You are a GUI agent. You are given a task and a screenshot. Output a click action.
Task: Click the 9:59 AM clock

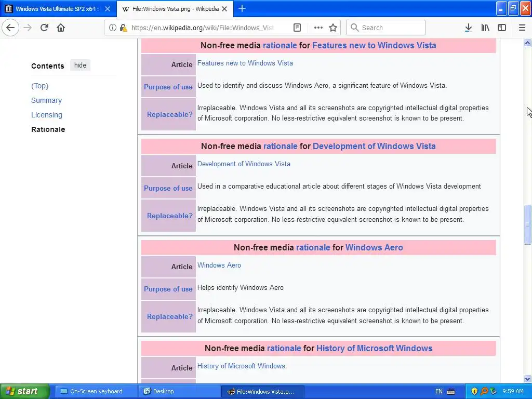point(513,391)
